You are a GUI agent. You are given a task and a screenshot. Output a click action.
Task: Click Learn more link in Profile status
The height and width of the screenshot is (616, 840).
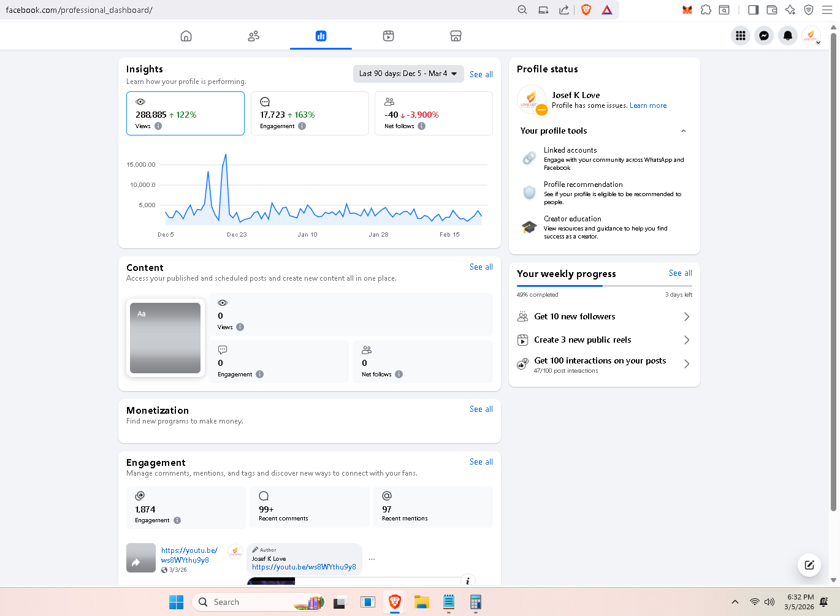648,105
